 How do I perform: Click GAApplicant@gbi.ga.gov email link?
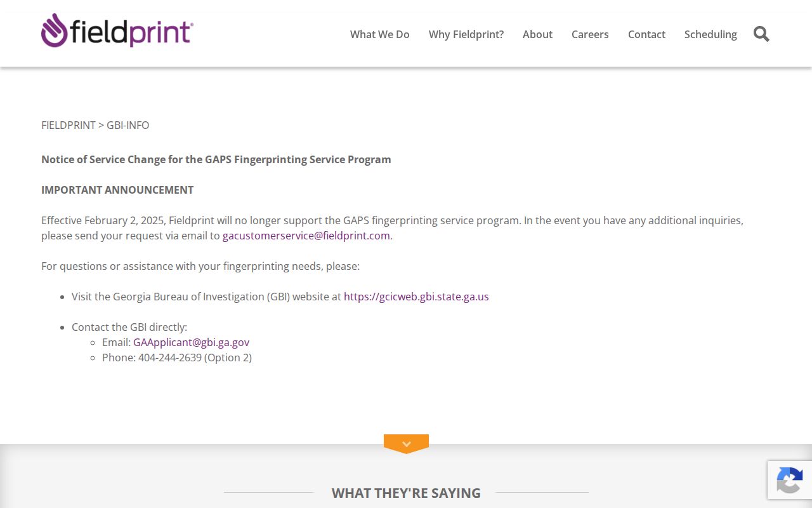[x=191, y=342]
